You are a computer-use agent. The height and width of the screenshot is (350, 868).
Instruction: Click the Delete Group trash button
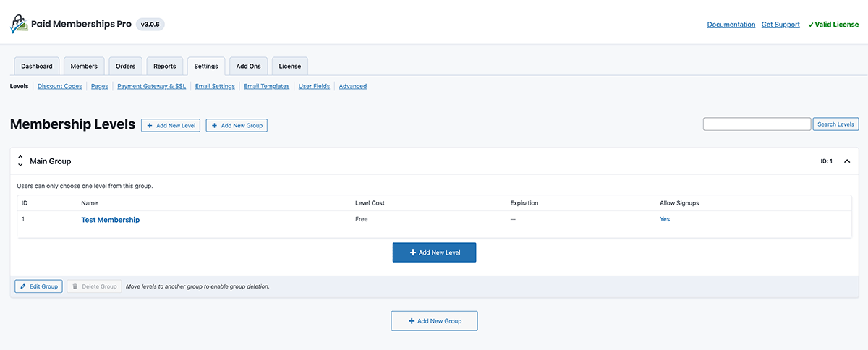pos(95,286)
